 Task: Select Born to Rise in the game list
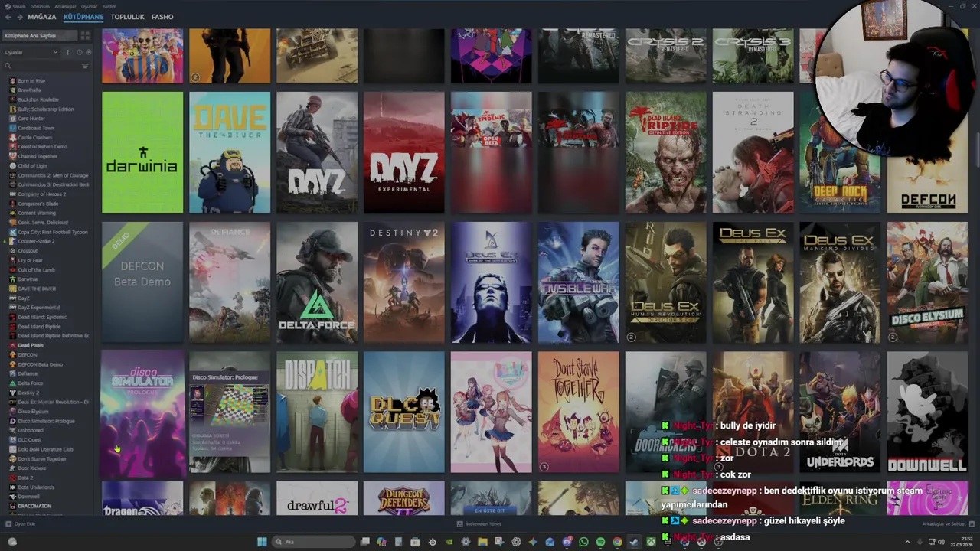pos(31,80)
